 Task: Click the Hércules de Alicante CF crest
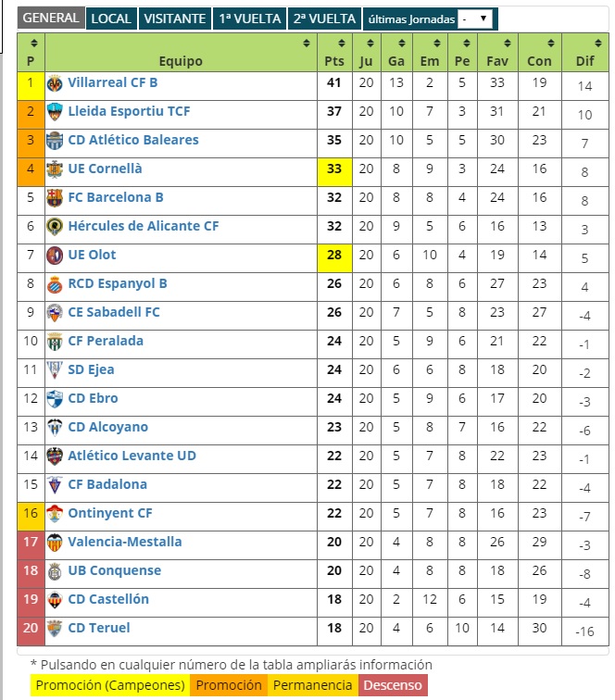pos(55,227)
